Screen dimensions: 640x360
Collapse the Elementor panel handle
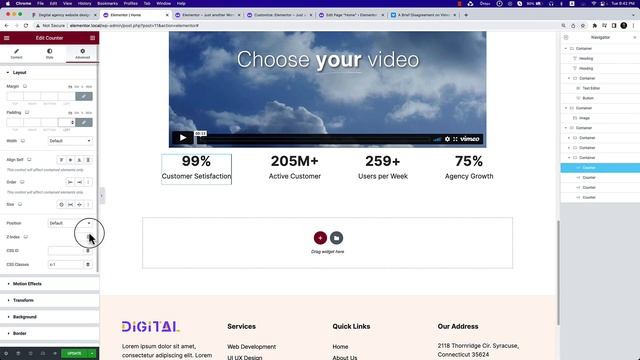pos(102,196)
